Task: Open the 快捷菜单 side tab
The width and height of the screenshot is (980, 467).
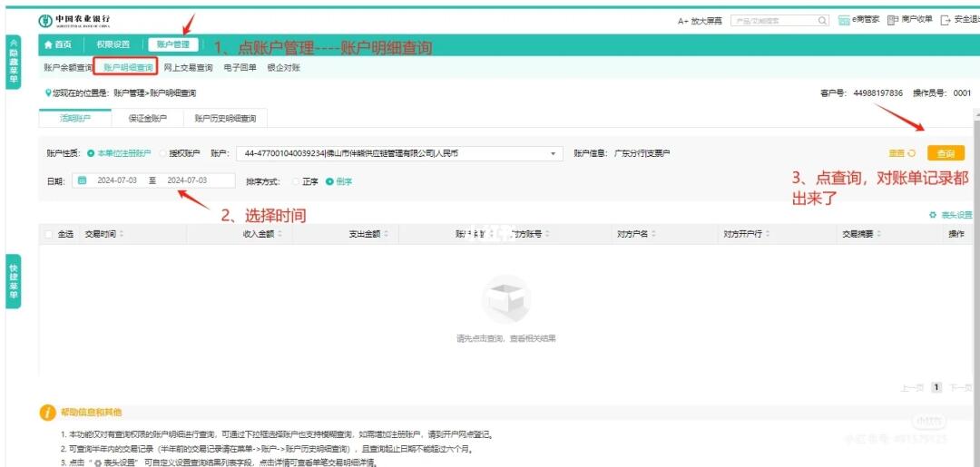Action: [x=13, y=282]
